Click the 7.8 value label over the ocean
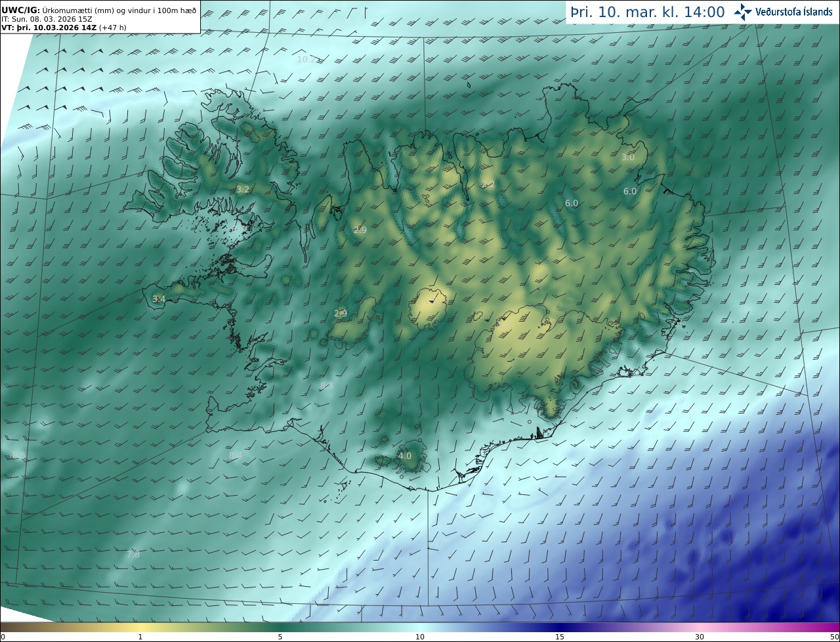Viewport: 840px width, 642px height. 133,555
